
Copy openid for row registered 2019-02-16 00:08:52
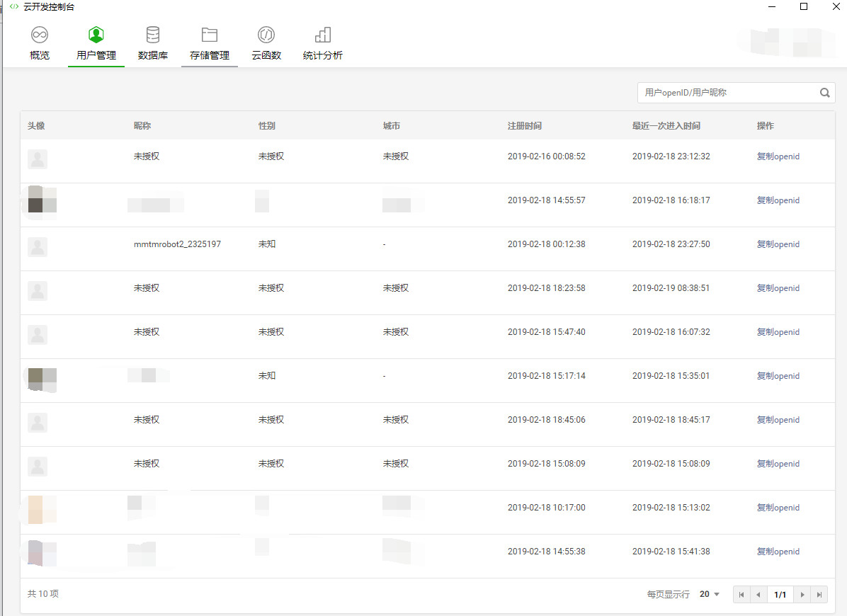778,156
